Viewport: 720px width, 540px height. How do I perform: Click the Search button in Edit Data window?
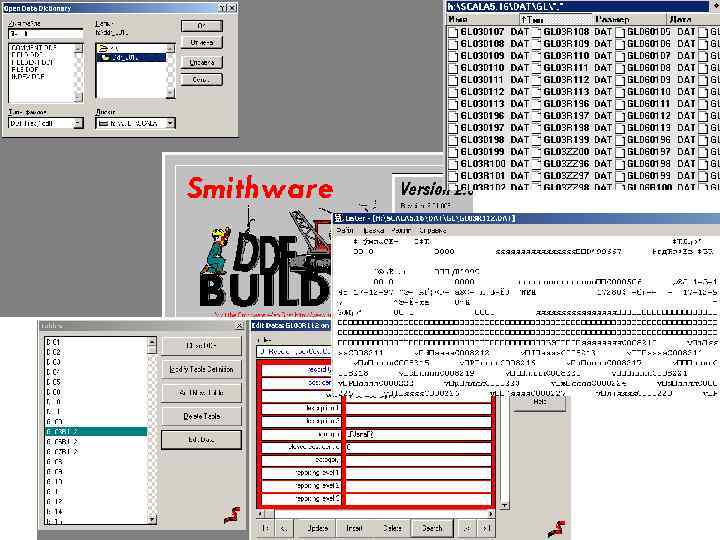(x=432, y=528)
